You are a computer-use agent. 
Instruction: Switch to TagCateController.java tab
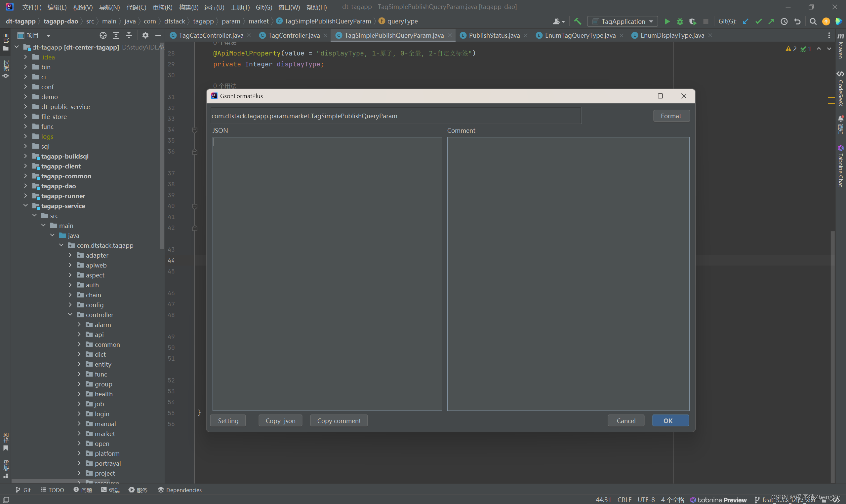(x=211, y=35)
